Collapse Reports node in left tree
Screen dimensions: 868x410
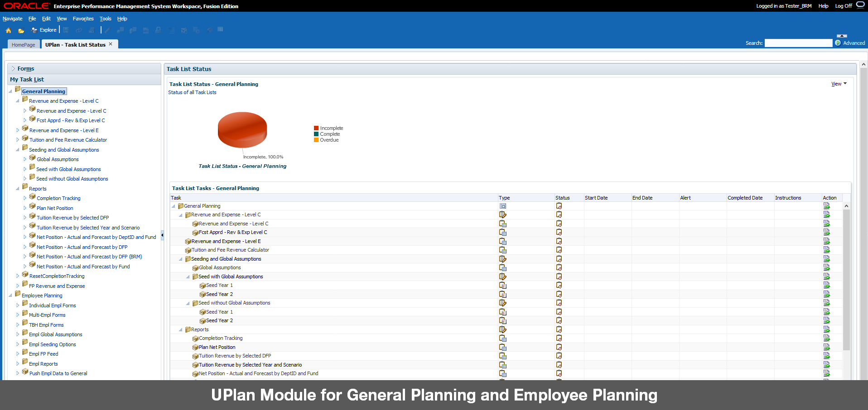[18, 189]
